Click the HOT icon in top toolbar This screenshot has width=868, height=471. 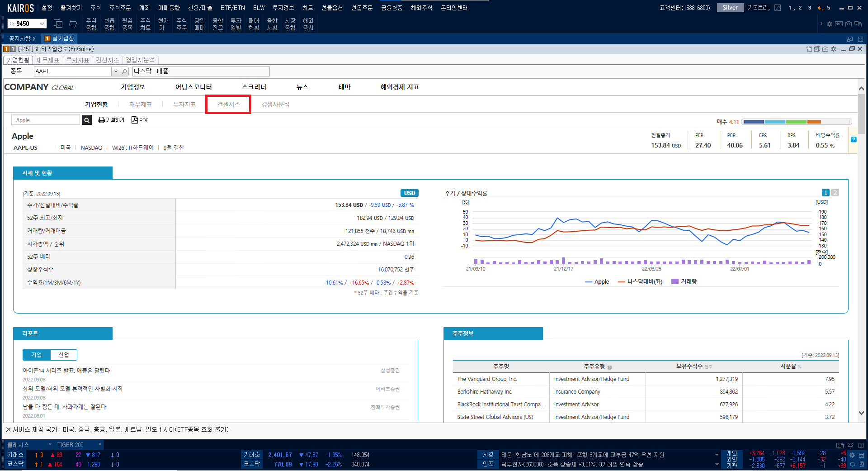[x=839, y=24]
